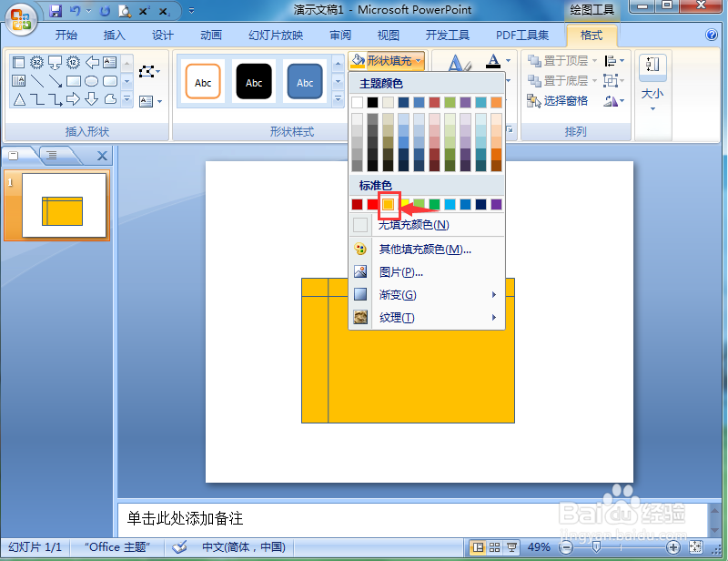The width and height of the screenshot is (728, 561).
Task: Apply the black filled Abc style
Action: coord(254,81)
